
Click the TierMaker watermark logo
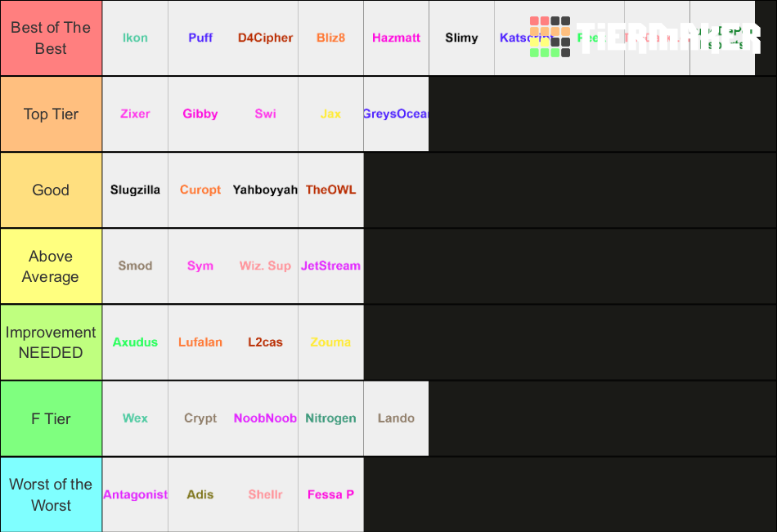671,38
